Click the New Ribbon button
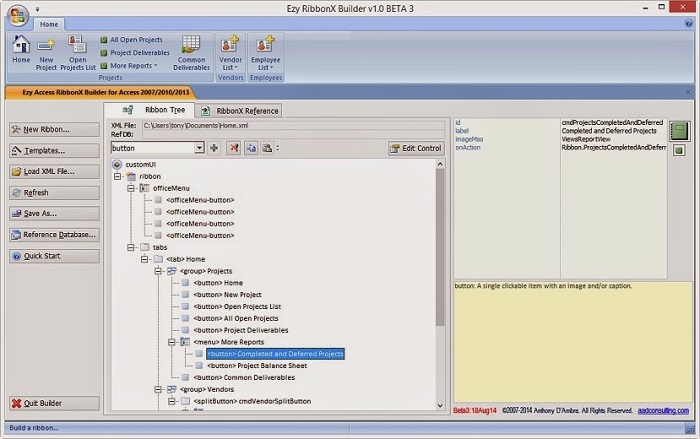 coord(54,130)
